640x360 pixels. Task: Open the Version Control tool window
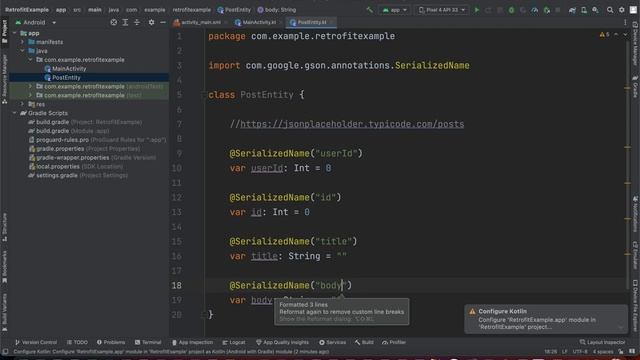(36, 342)
